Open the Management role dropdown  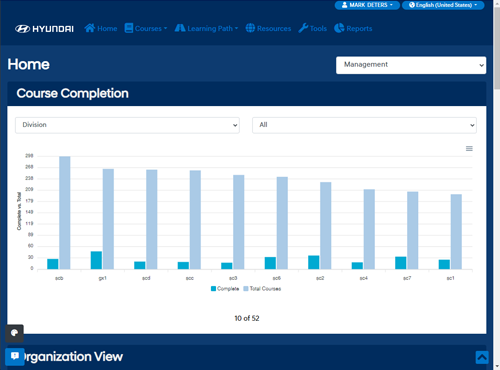pyautogui.click(x=411, y=65)
